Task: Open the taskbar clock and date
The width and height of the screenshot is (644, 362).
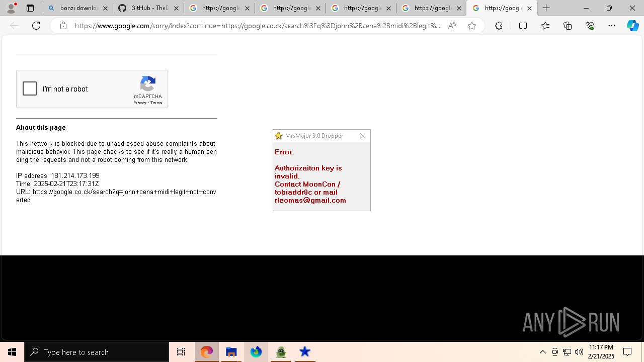Action: click(x=601, y=352)
